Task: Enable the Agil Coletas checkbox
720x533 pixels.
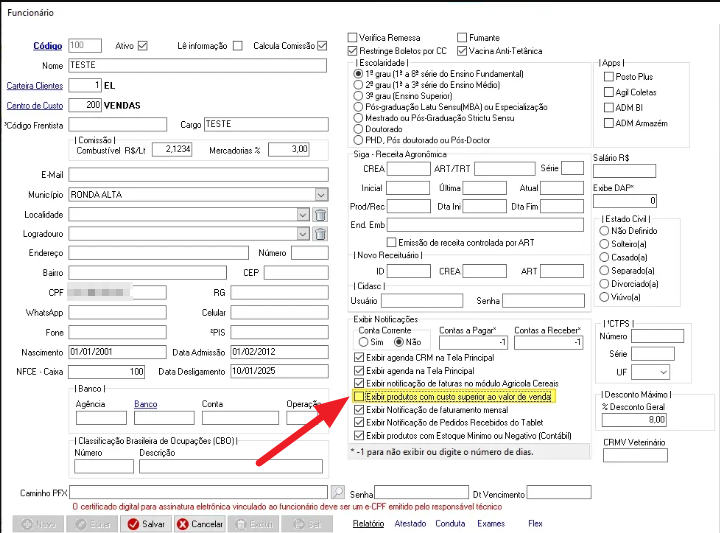Action: tap(609, 92)
